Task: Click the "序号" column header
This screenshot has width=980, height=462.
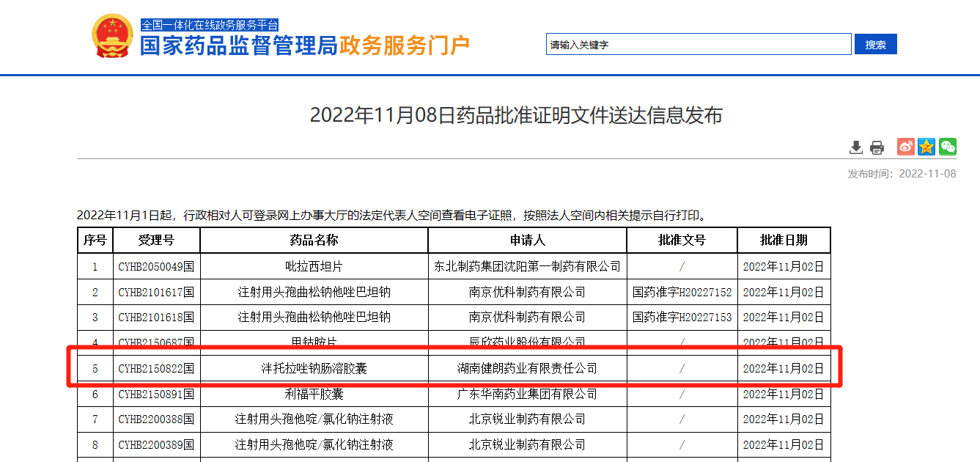Action: (x=95, y=240)
